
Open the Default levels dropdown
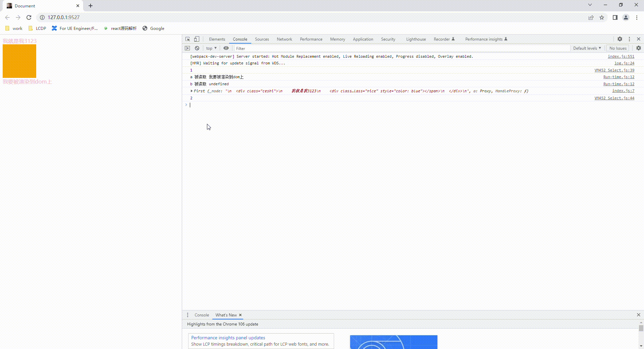587,48
